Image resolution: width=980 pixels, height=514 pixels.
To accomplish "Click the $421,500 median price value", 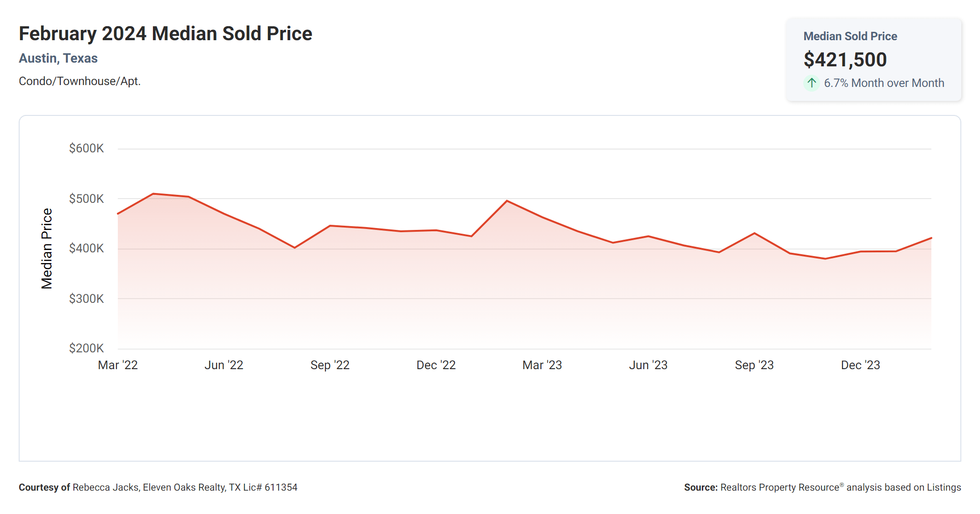I will (x=845, y=60).
